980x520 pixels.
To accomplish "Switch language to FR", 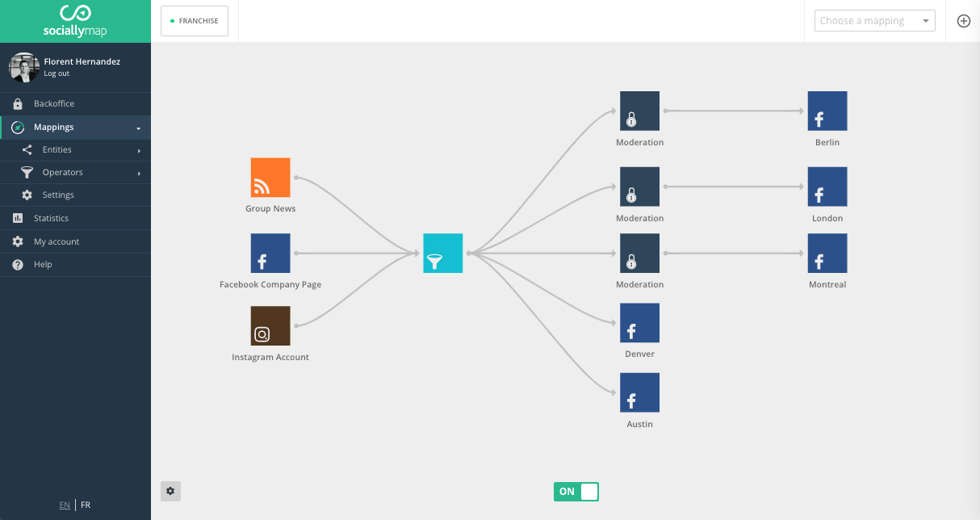I will point(86,504).
